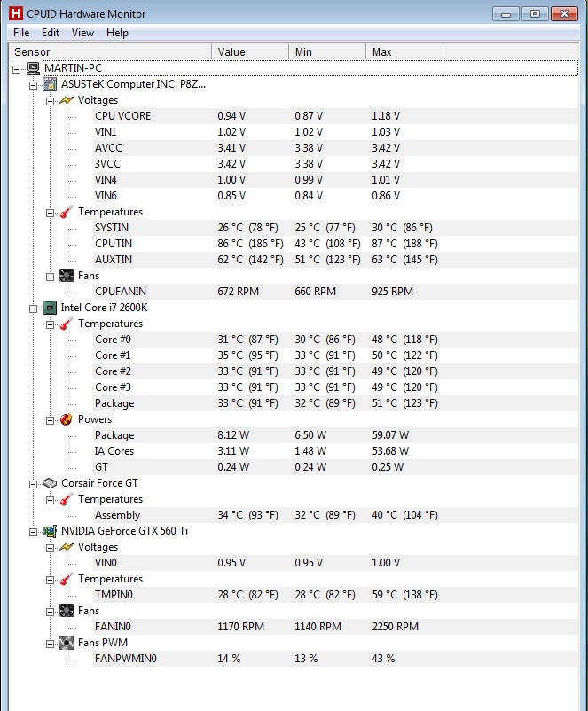
Task: Select the FANIN0 fan row
Action: pos(335,627)
